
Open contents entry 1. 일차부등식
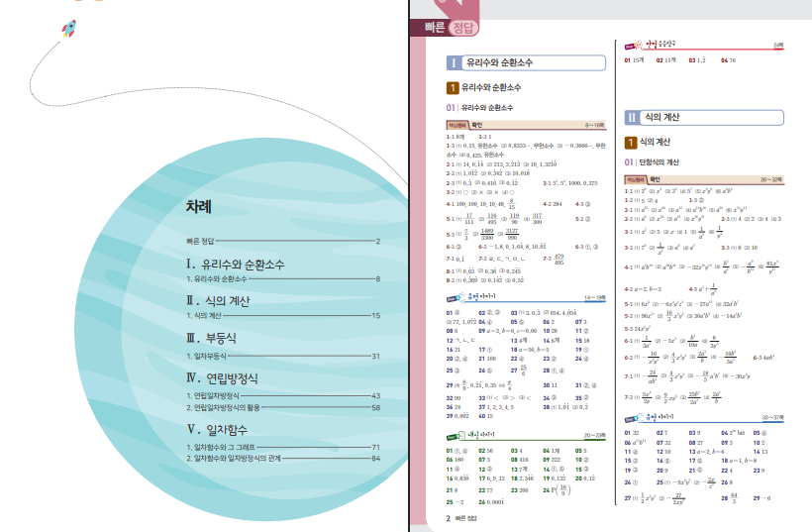tap(207, 356)
